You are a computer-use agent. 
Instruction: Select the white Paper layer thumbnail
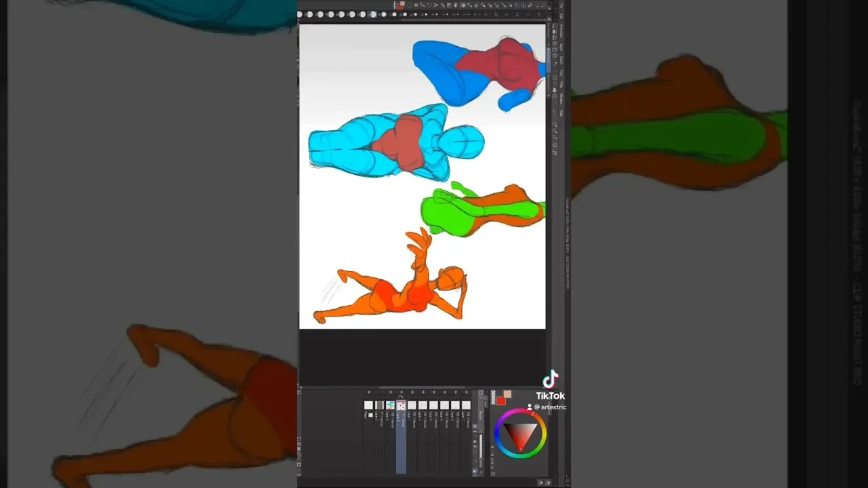point(368,405)
